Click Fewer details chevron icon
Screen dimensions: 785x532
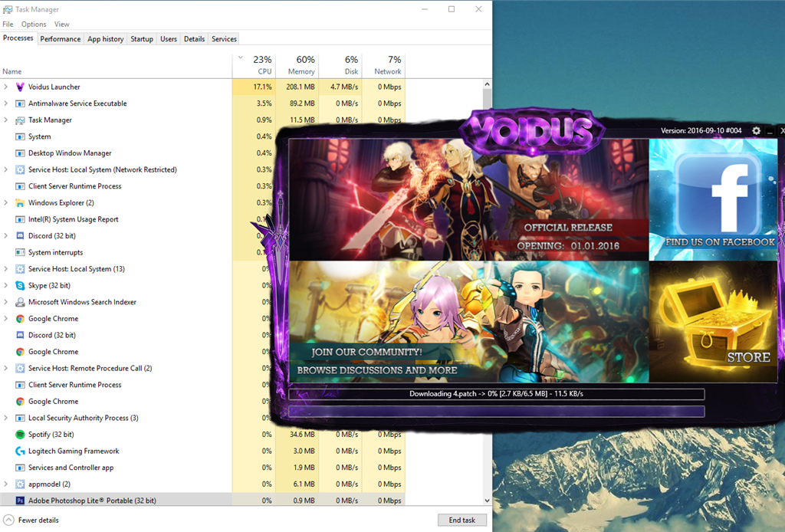[x=8, y=520]
